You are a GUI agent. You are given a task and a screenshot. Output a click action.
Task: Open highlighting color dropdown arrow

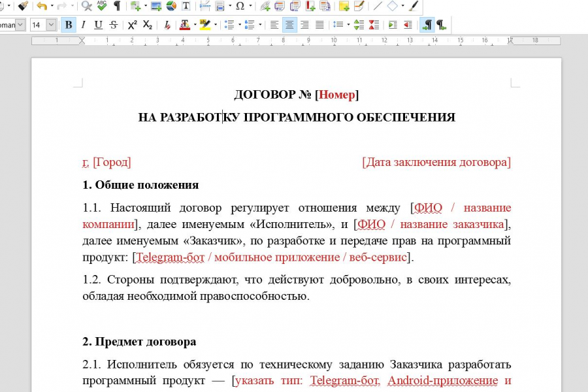click(215, 25)
